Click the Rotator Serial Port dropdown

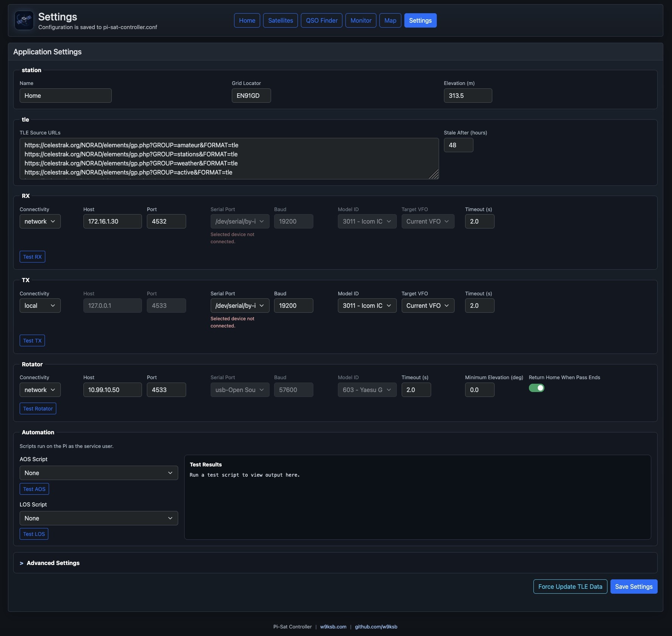tap(240, 390)
